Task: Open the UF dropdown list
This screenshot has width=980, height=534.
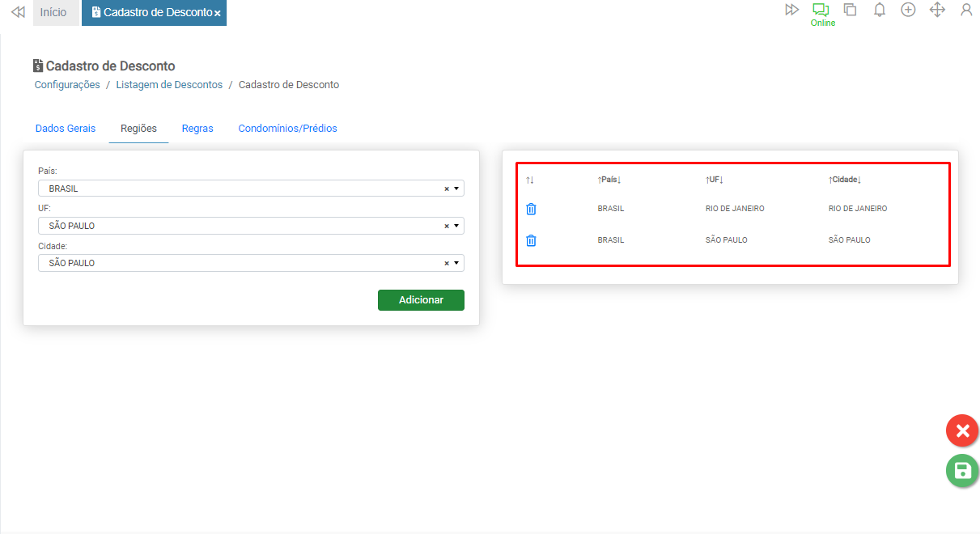Action: (456, 226)
